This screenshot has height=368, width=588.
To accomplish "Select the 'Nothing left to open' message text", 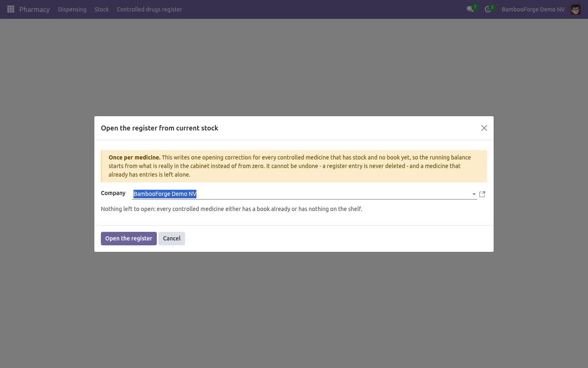I will click(232, 209).
